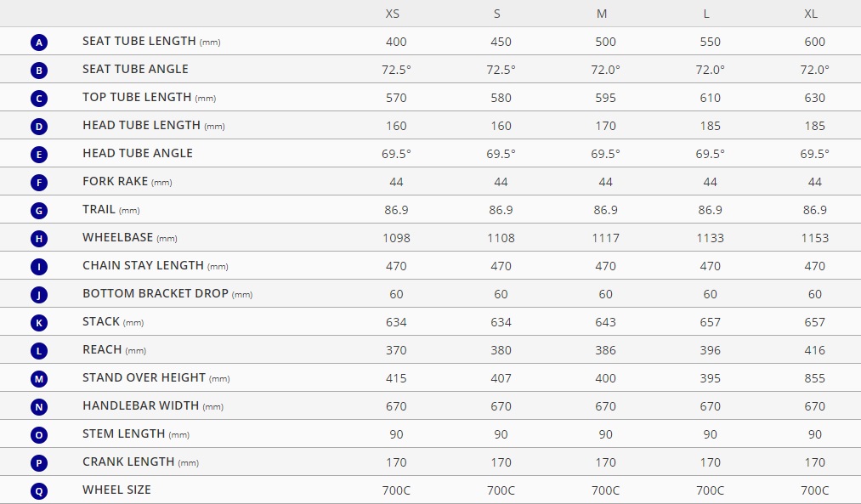
Task: Click the B icon for Seat Tube Angle
Action: (x=39, y=71)
